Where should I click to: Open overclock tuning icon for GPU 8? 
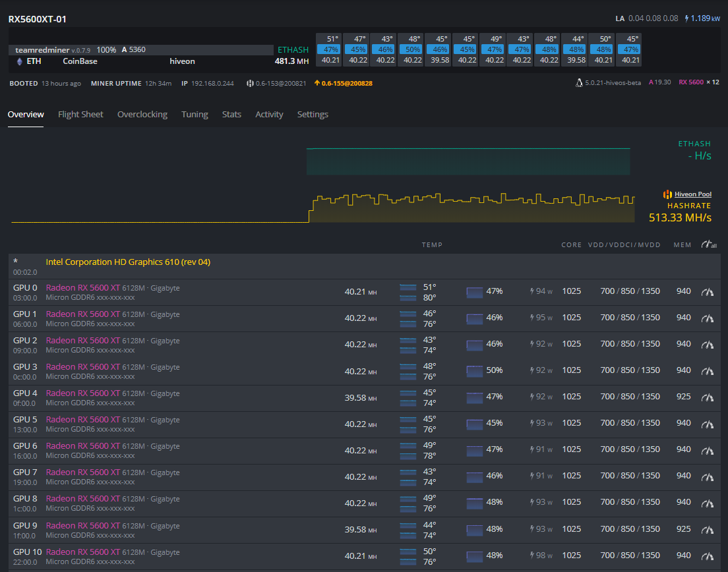(707, 503)
